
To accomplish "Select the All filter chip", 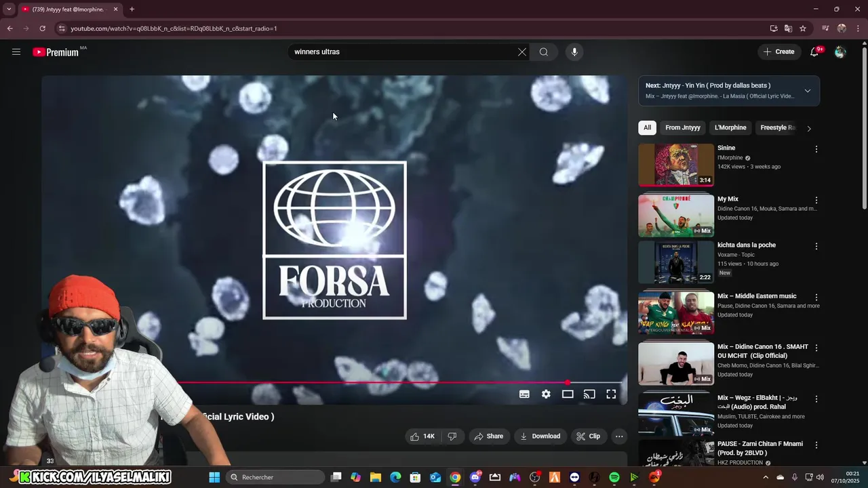I will (648, 127).
